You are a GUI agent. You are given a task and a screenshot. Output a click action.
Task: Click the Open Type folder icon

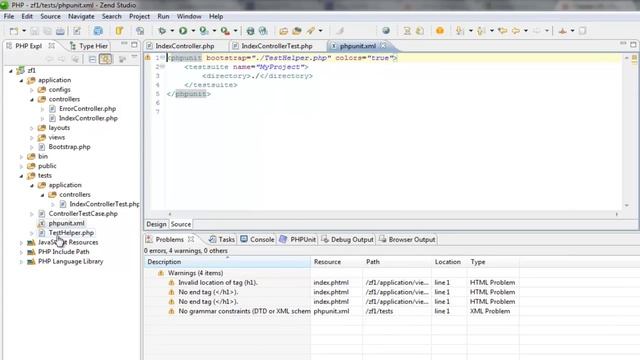[284, 31]
